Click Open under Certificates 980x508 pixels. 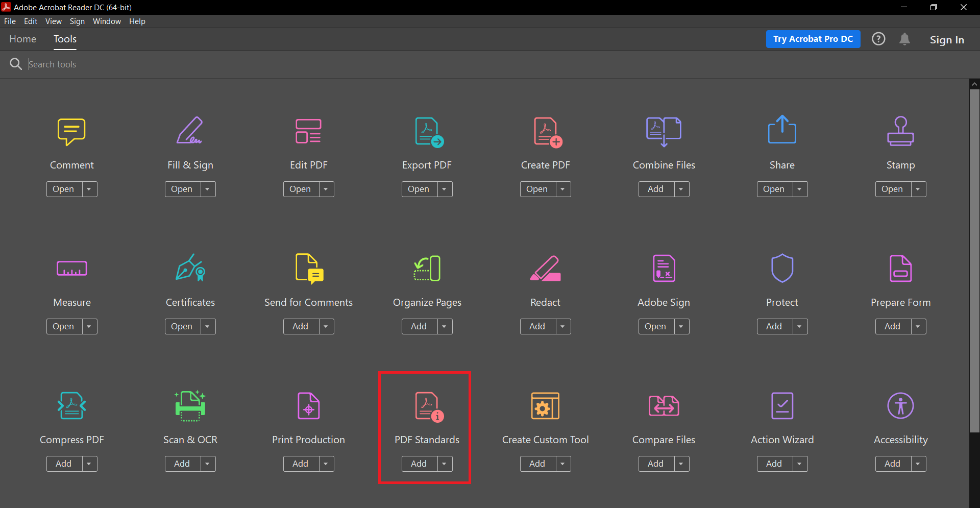(182, 326)
